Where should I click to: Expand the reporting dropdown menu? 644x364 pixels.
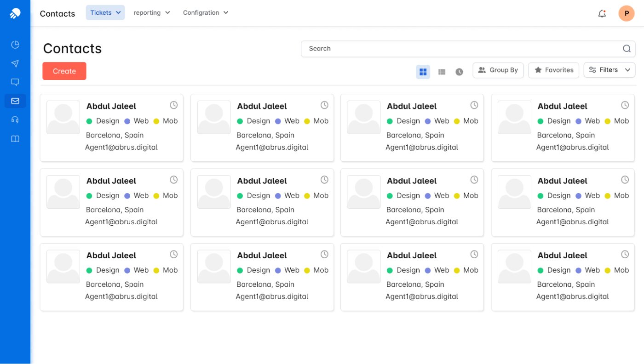click(x=152, y=13)
